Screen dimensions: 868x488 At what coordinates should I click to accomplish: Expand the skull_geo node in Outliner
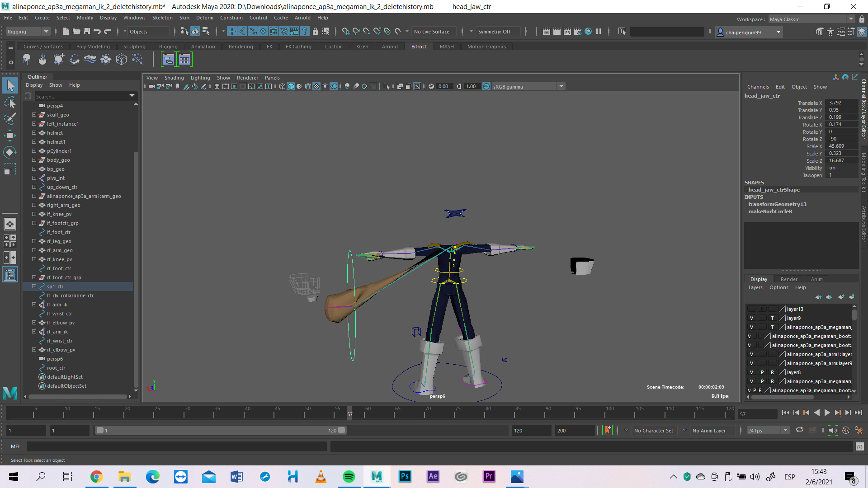point(34,115)
